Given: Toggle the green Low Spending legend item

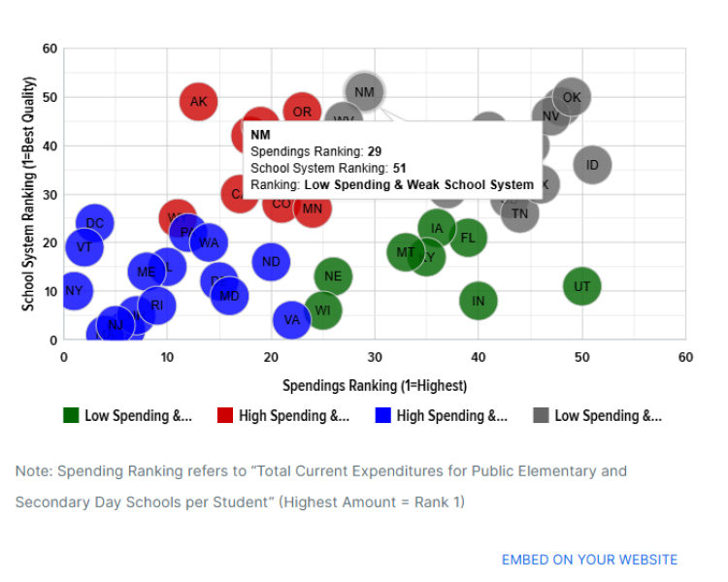Looking at the screenshot, I should click(128, 415).
